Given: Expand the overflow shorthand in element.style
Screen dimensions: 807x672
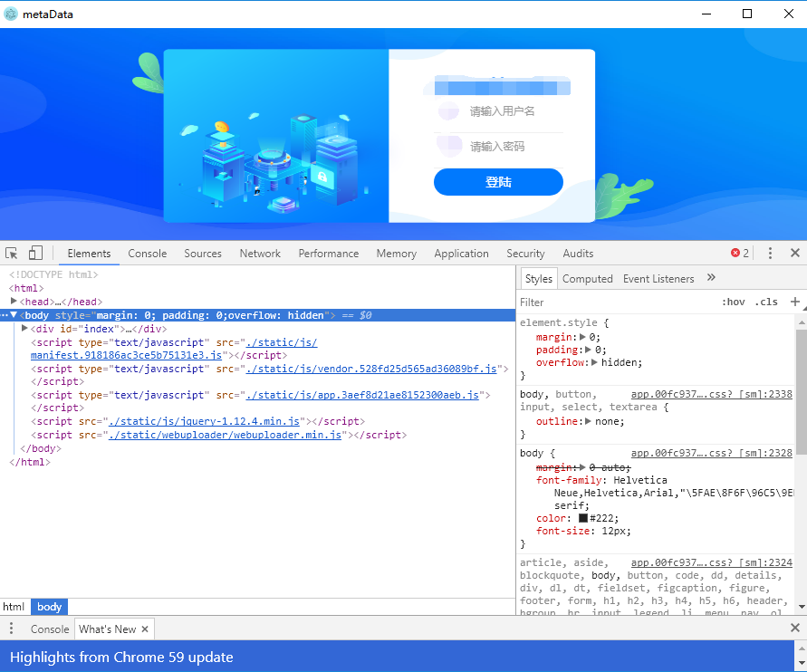Looking at the screenshot, I should point(594,363).
